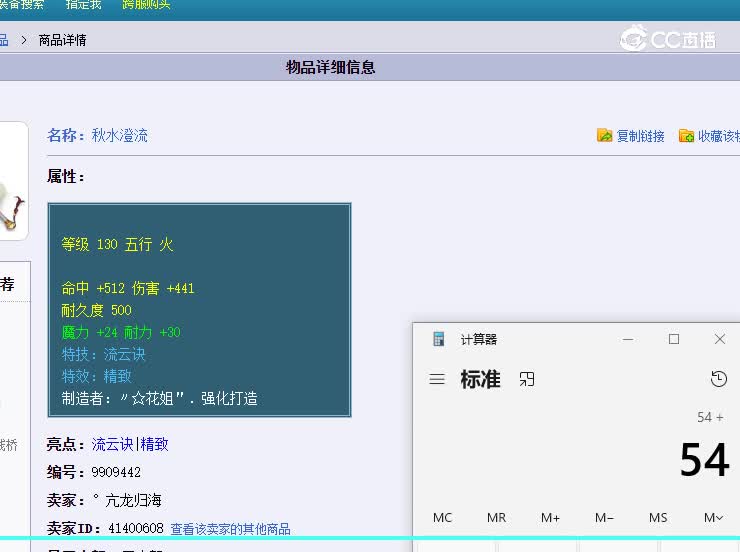
Task: Click the 商品详情 breadcrumb text
Action: (x=62, y=40)
